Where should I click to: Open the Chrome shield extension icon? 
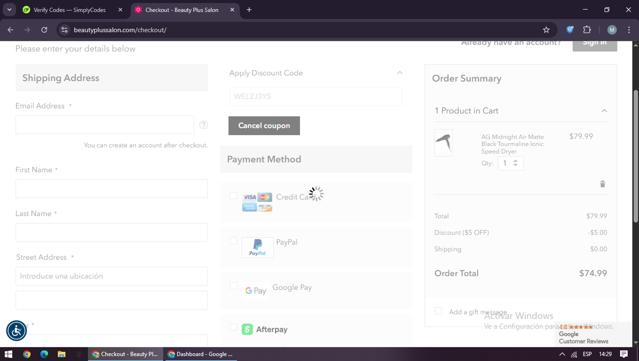(x=570, y=29)
